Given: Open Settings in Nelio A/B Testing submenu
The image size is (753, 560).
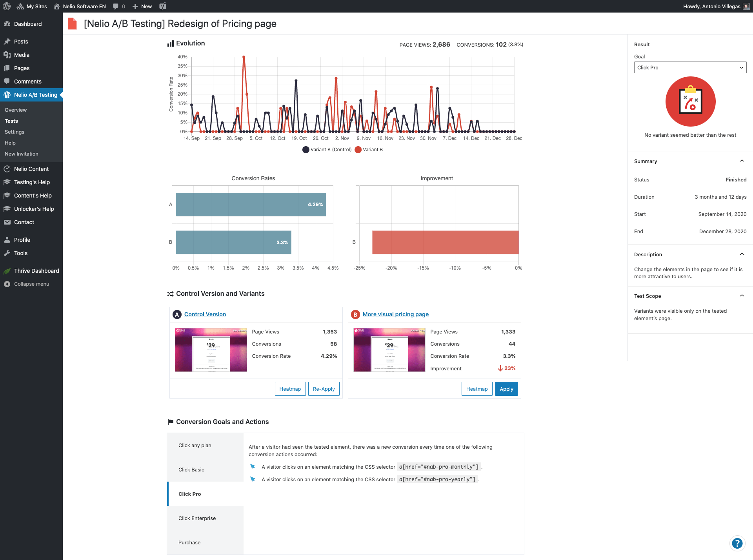Looking at the screenshot, I should (x=15, y=132).
